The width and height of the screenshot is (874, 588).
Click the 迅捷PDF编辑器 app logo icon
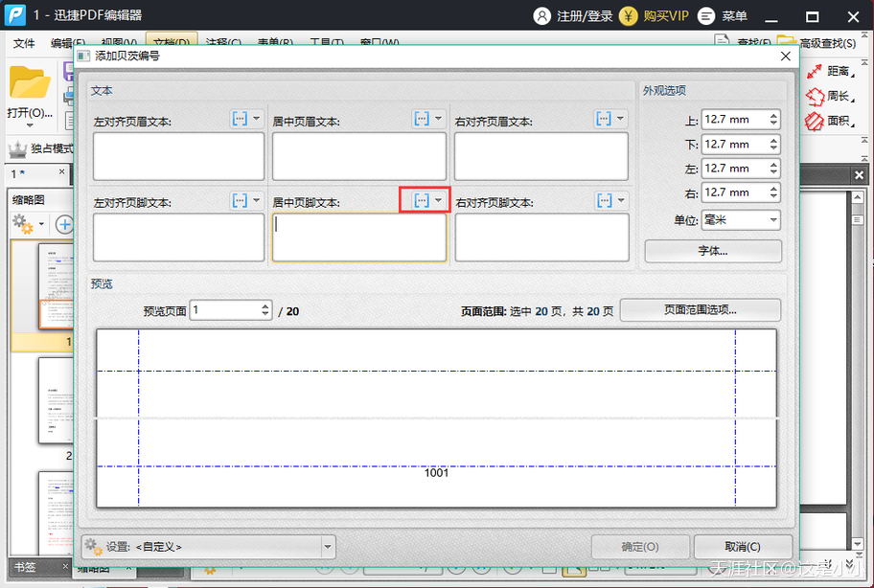(15, 15)
